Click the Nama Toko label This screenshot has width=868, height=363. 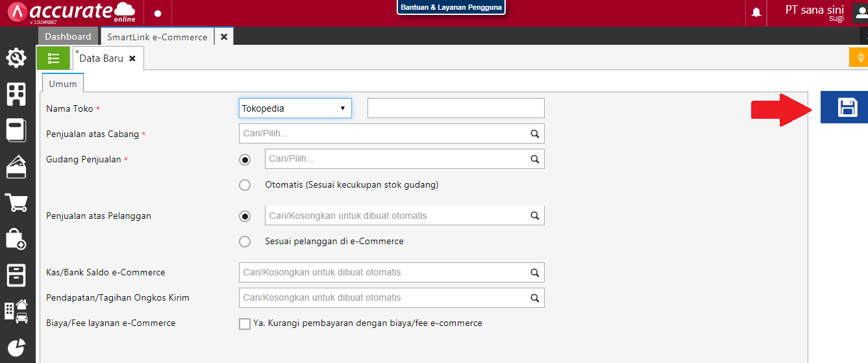point(69,109)
